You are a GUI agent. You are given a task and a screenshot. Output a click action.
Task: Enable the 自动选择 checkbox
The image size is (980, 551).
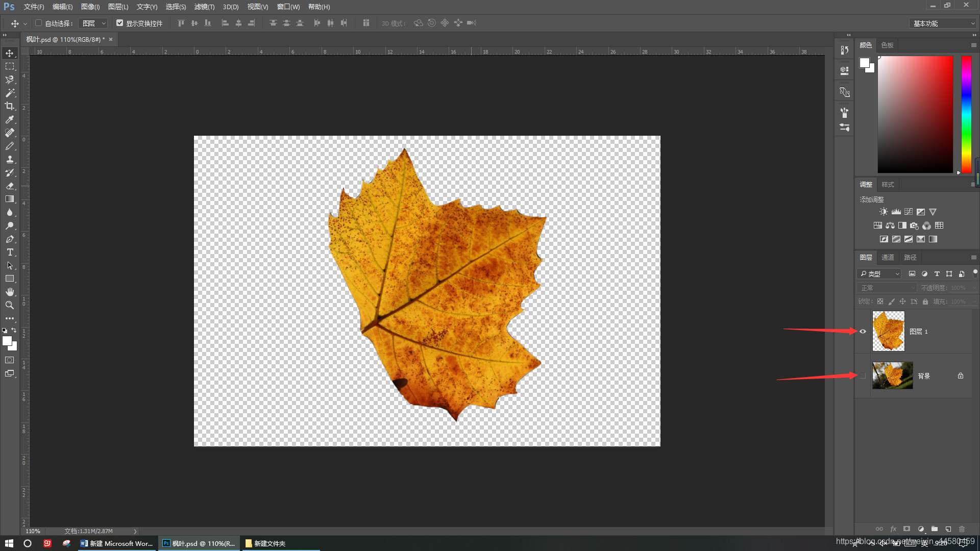39,23
